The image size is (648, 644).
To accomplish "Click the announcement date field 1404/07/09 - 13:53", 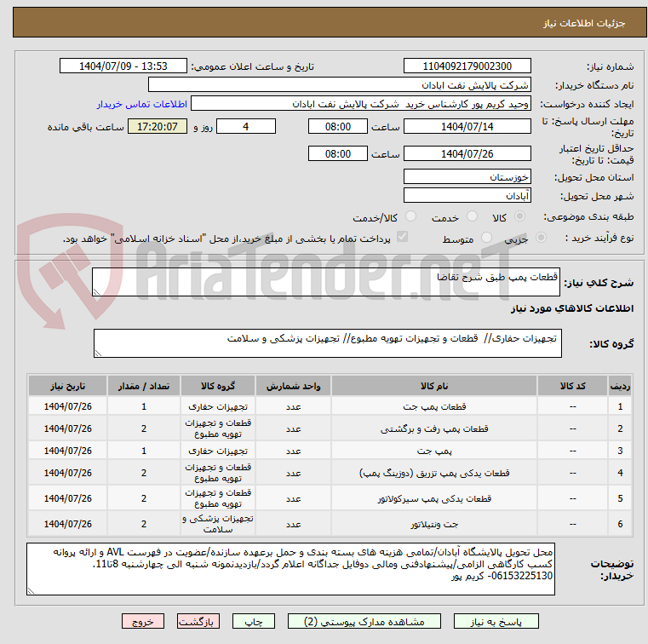I will [x=123, y=66].
